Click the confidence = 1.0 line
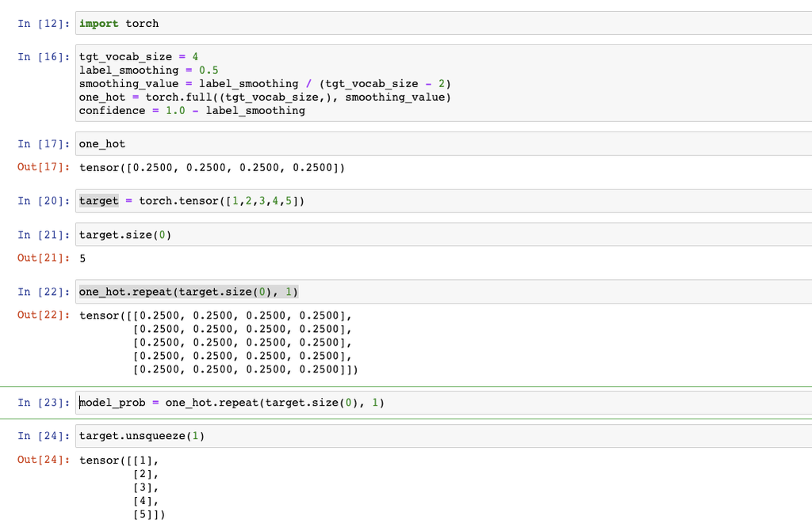 click(x=192, y=111)
